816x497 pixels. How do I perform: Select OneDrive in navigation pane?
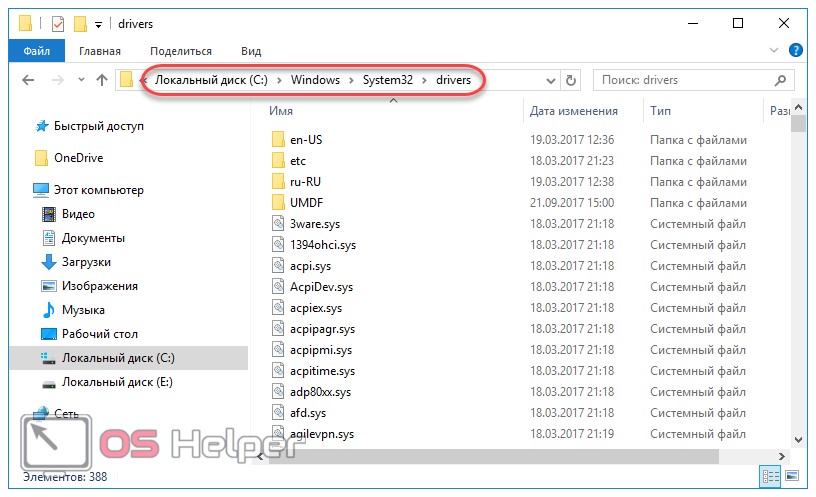tap(79, 158)
